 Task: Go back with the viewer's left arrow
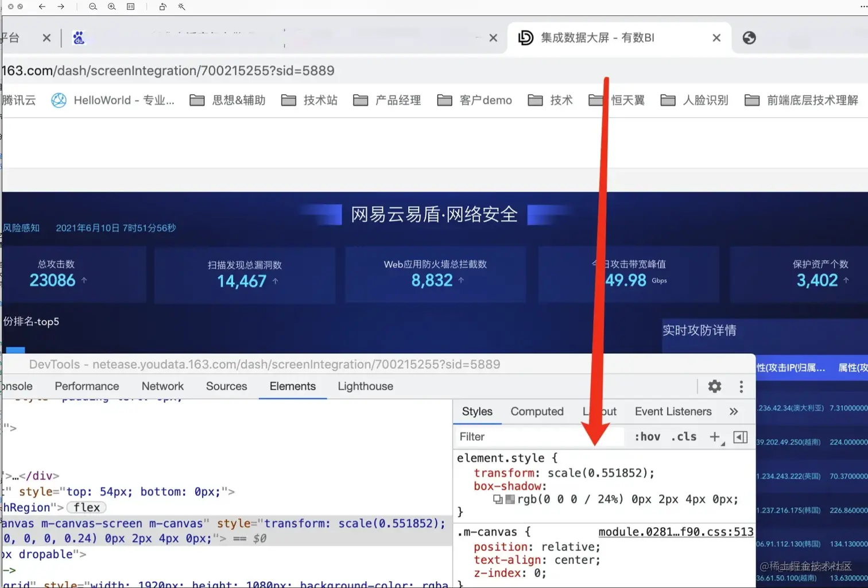42,7
